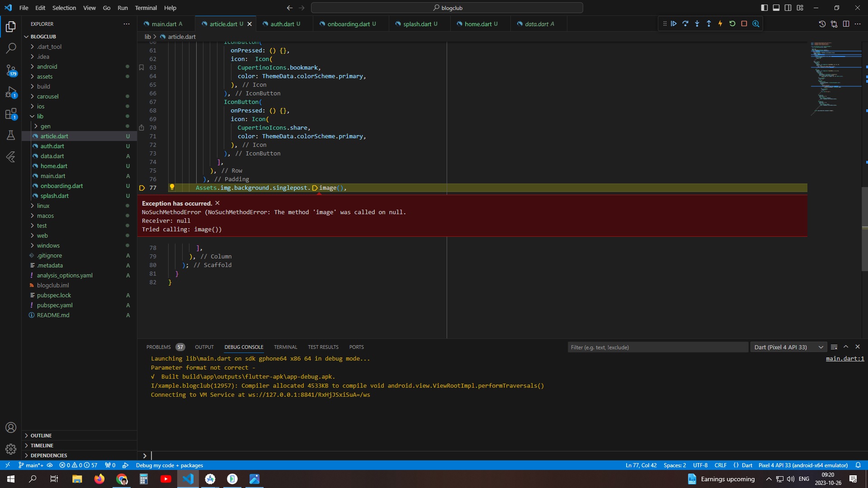The image size is (868, 488).
Task: Open Customize Layout button
Action: [x=800, y=8]
